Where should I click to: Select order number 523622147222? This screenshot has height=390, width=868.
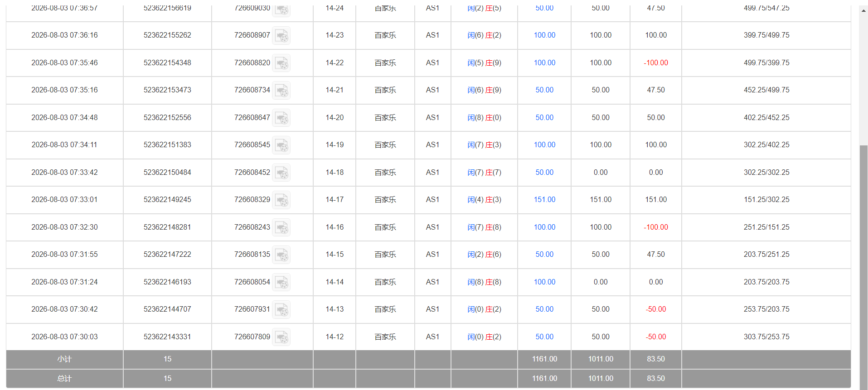pos(167,255)
